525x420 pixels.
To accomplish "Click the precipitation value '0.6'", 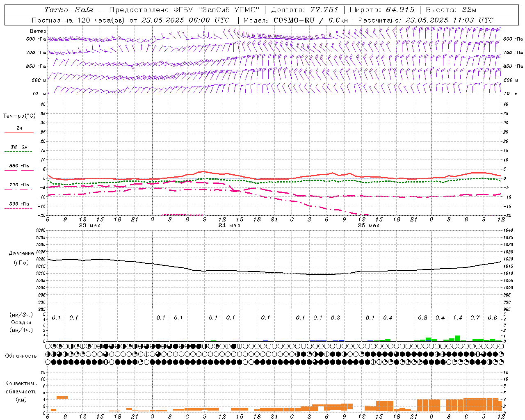I will tap(492, 318).
